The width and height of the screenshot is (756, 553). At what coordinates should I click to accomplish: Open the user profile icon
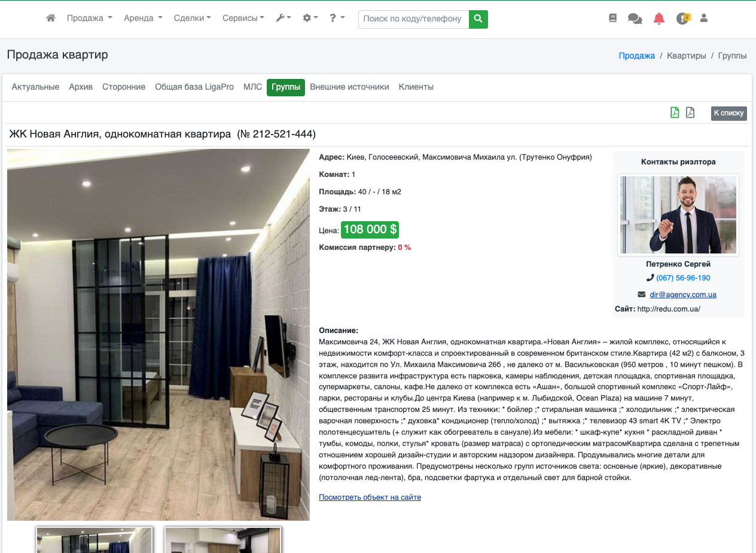pyautogui.click(x=704, y=19)
